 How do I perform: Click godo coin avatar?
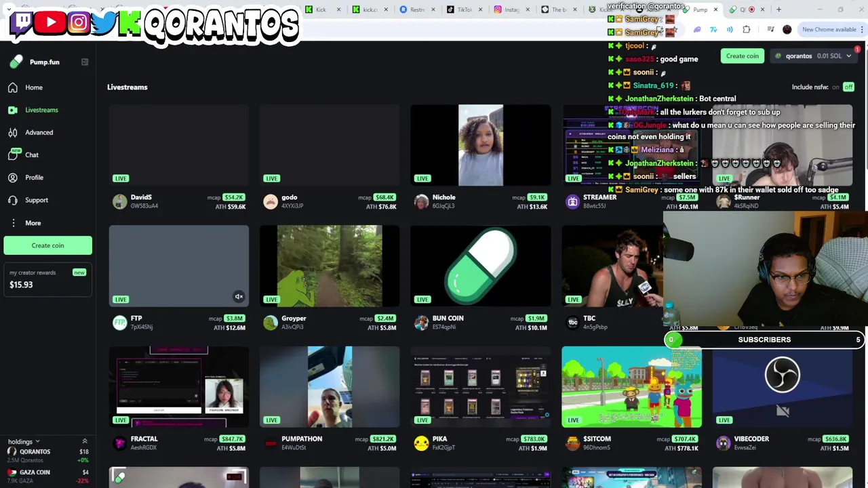270,201
